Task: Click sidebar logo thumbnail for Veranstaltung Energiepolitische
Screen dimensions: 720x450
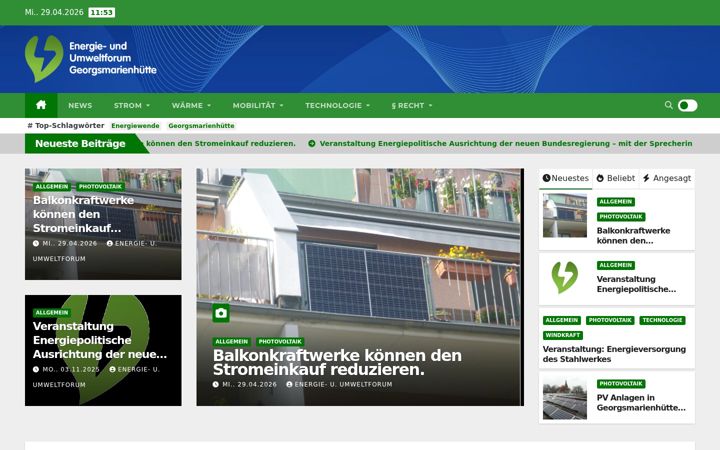Action: click(x=565, y=278)
